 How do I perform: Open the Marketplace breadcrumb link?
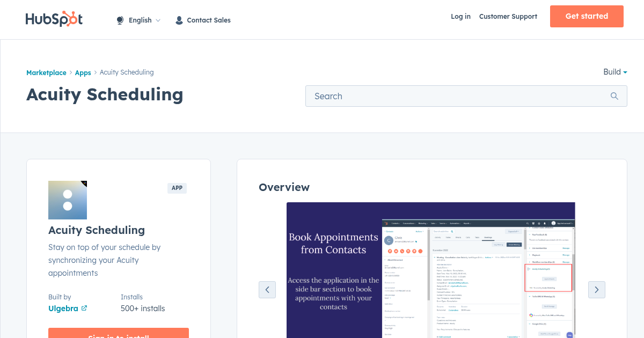(46, 72)
